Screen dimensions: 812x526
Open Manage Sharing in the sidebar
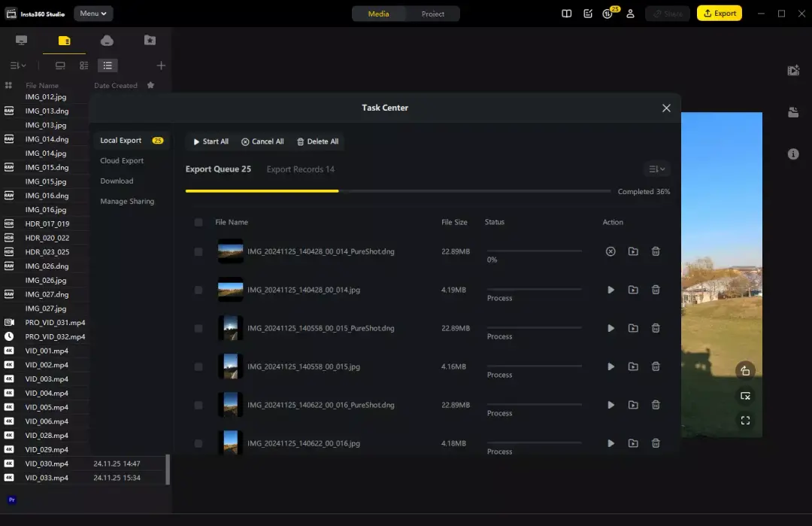click(x=127, y=201)
